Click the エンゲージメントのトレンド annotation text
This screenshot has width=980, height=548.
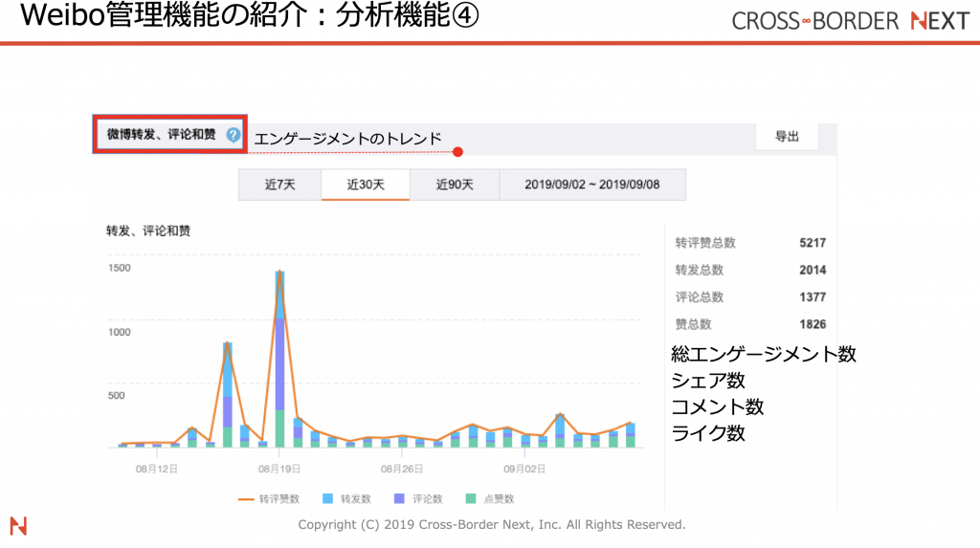pos(348,139)
